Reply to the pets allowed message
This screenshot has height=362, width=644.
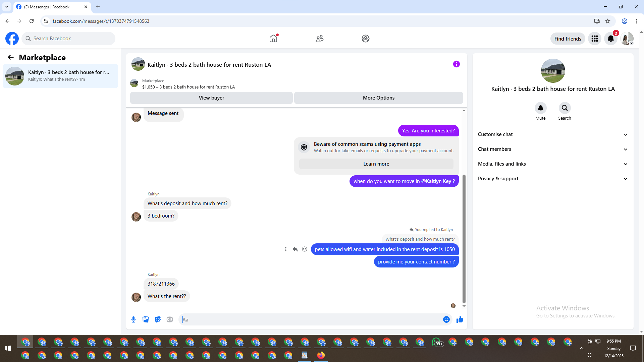point(295,249)
